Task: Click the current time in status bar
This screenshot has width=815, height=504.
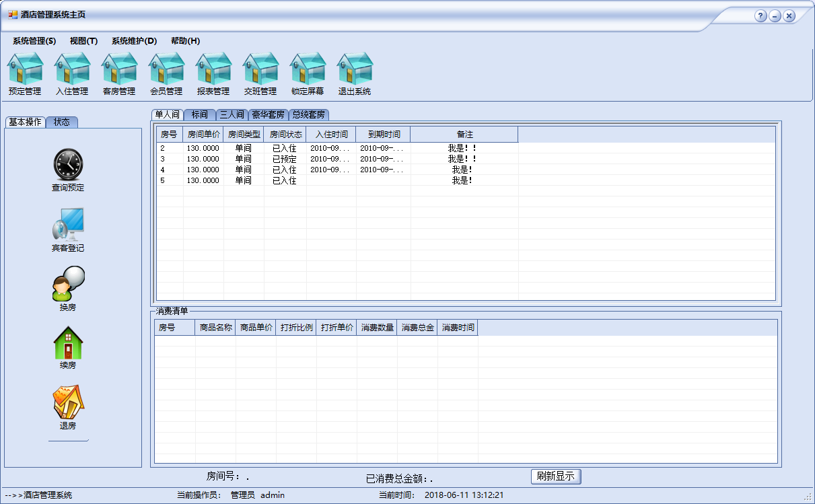Action: (x=464, y=495)
